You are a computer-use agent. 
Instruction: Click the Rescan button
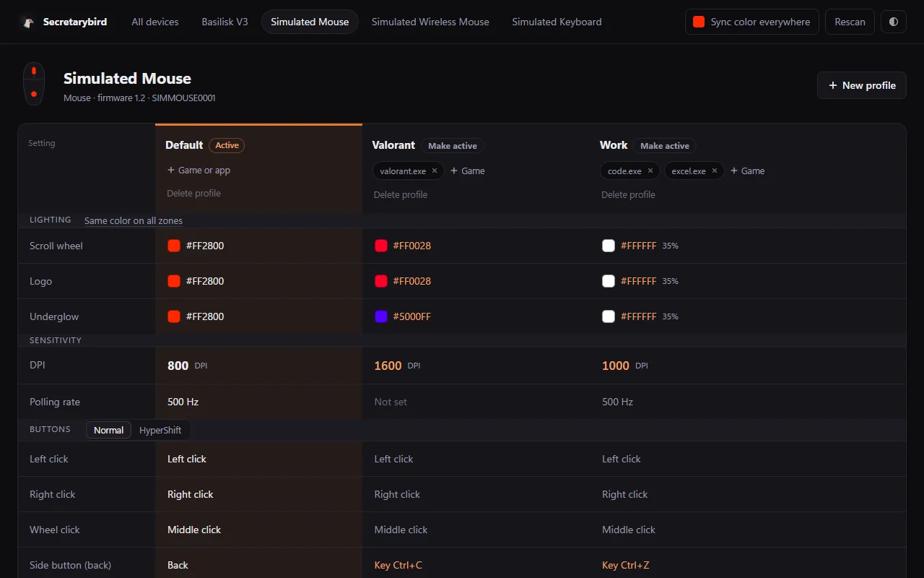pos(850,22)
